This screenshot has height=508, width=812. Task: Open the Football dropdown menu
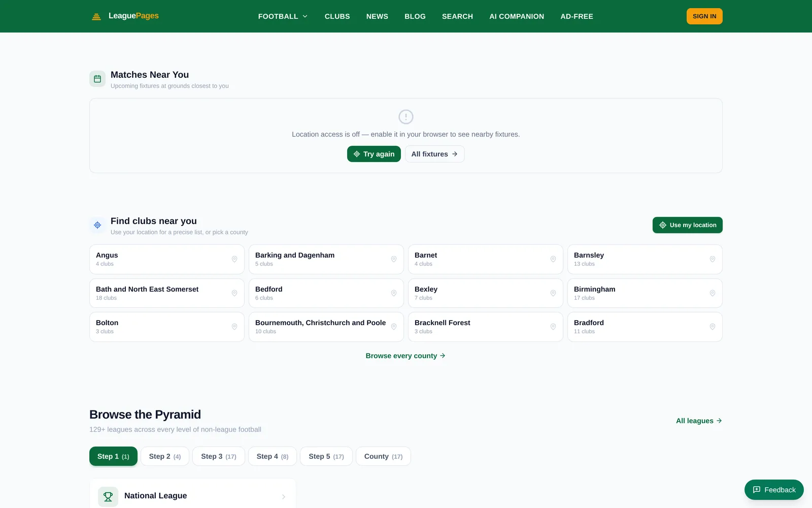pos(283,16)
